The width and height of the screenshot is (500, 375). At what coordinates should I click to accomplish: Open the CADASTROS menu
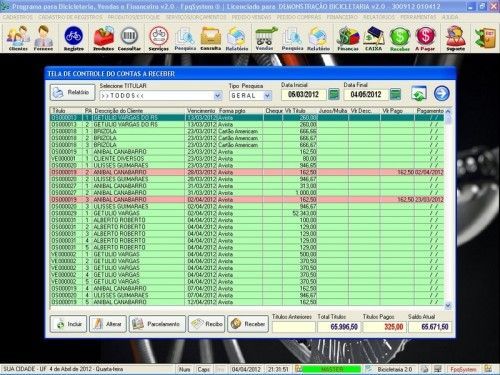(17, 17)
